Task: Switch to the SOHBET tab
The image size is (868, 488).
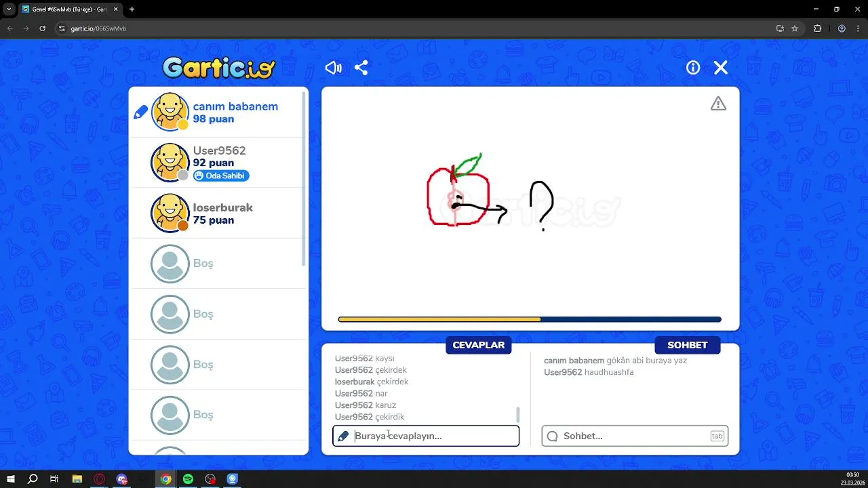Action: [688, 345]
